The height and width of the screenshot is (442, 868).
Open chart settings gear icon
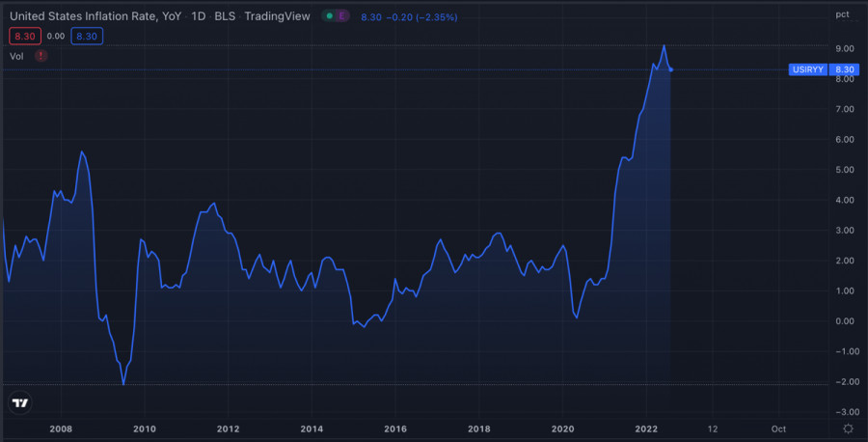click(x=847, y=428)
